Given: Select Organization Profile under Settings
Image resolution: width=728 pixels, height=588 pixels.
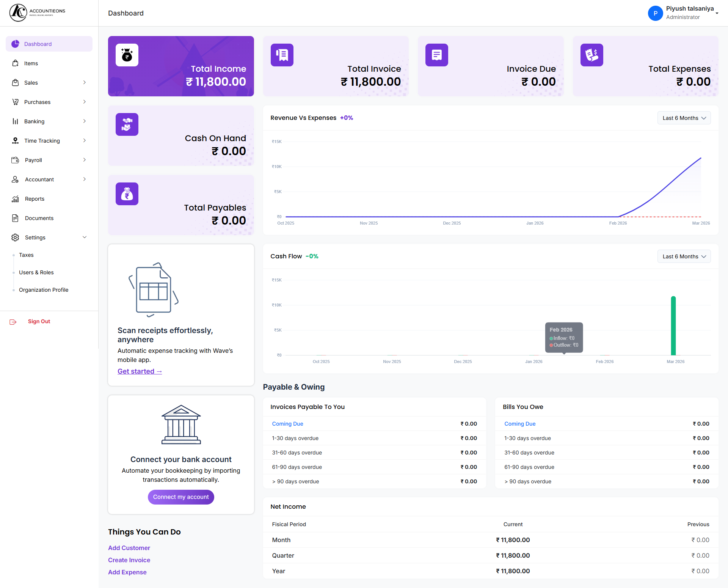Looking at the screenshot, I should click(x=44, y=290).
